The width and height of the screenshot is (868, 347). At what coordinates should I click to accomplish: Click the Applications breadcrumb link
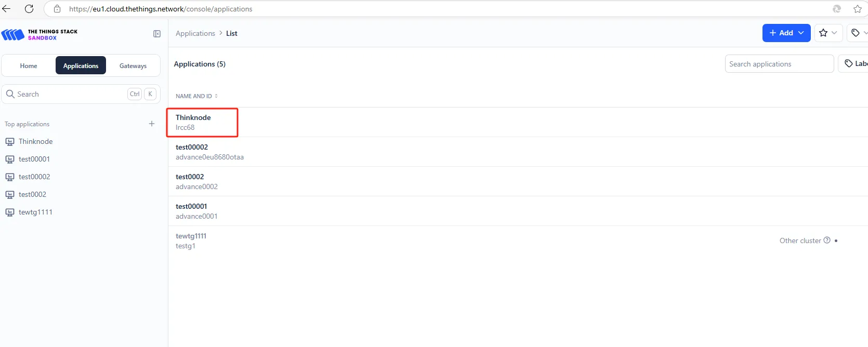tap(195, 33)
